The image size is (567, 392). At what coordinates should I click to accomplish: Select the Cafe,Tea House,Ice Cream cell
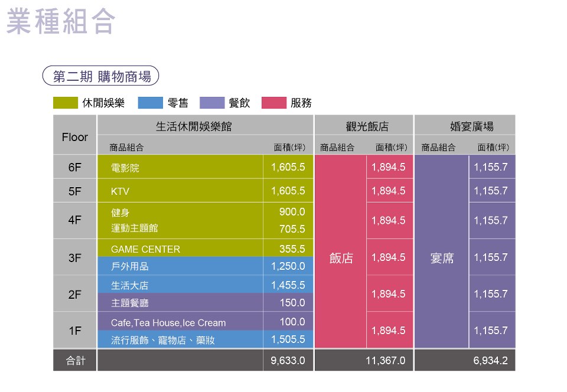click(180, 322)
